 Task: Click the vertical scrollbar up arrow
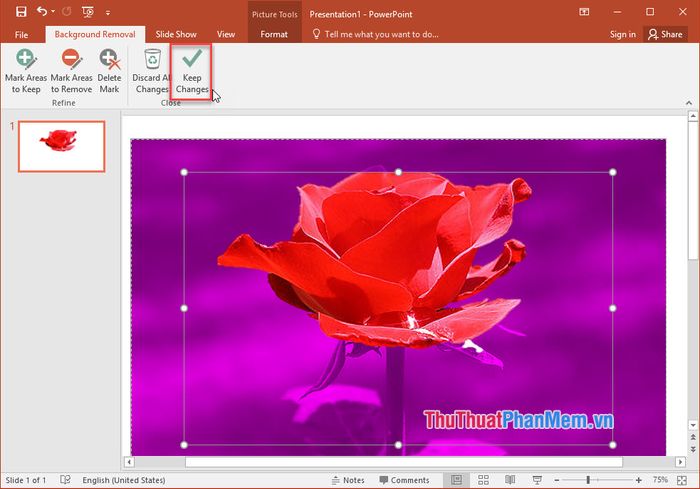(x=693, y=116)
